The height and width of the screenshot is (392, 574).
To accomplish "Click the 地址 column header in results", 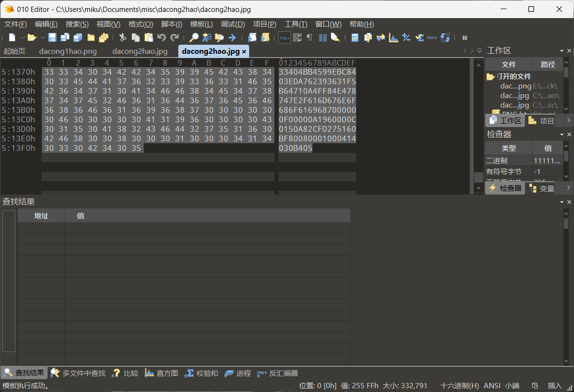I will point(41,216).
